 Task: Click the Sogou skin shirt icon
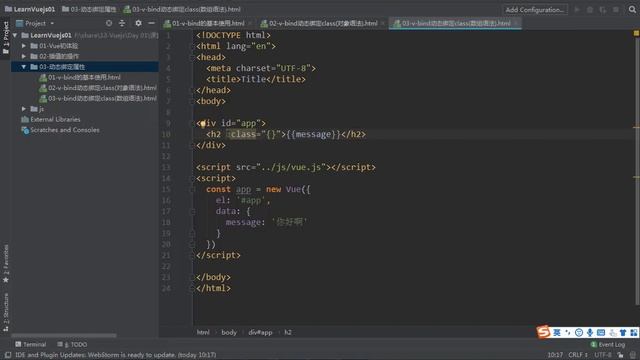[x=623, y=333]
